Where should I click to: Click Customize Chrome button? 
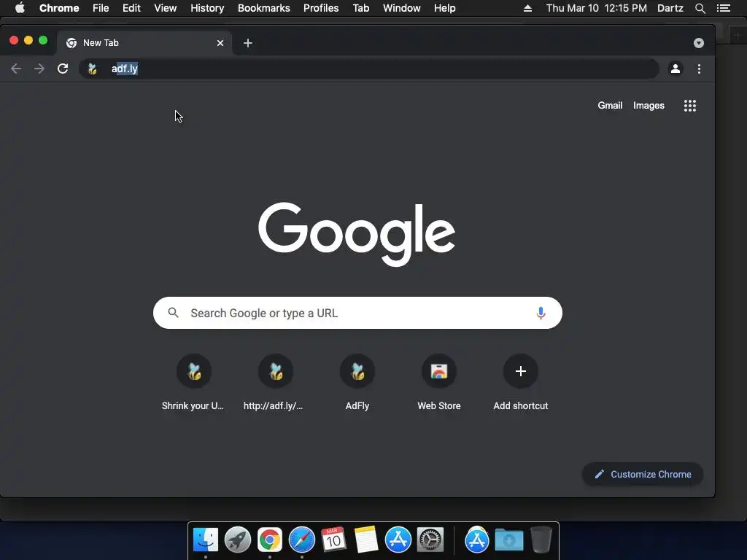coord(643,474)
